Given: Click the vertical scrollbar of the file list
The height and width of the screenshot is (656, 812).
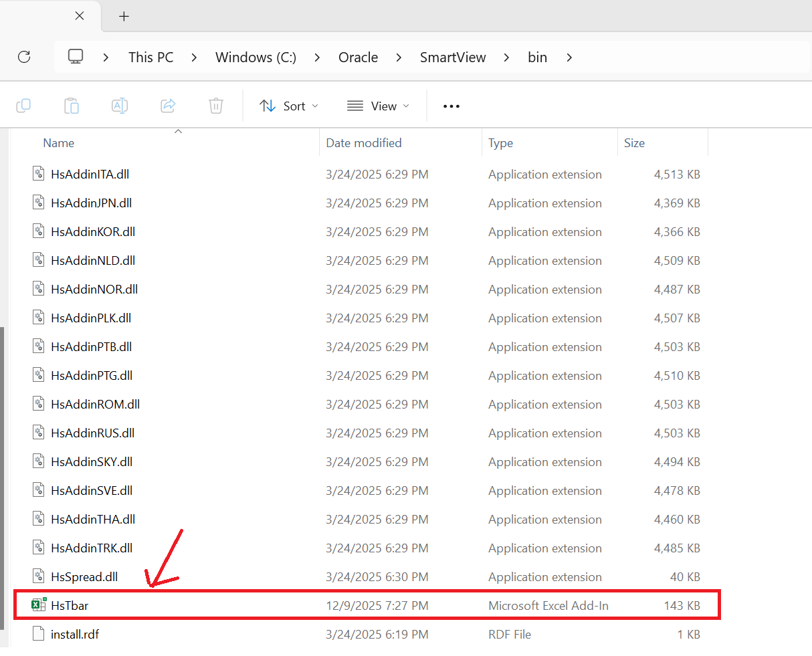Looking at the screenshot, I should [2, 478].
